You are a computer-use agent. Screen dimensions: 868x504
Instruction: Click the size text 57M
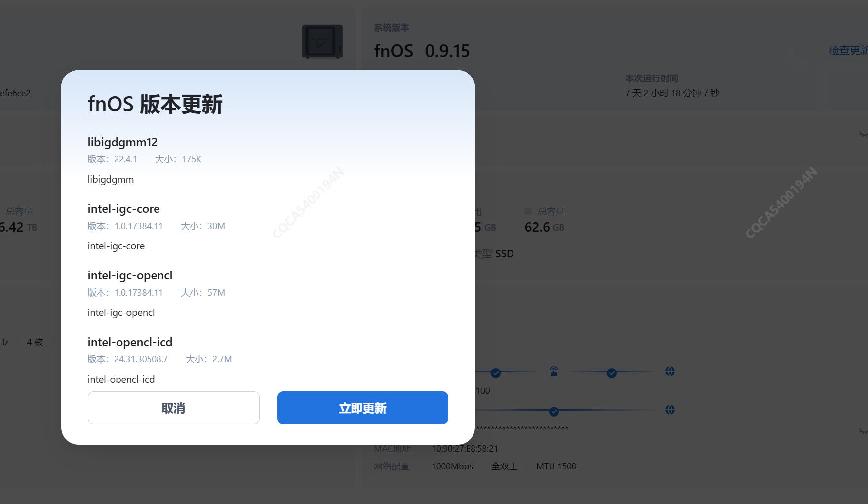pos(216,293)
